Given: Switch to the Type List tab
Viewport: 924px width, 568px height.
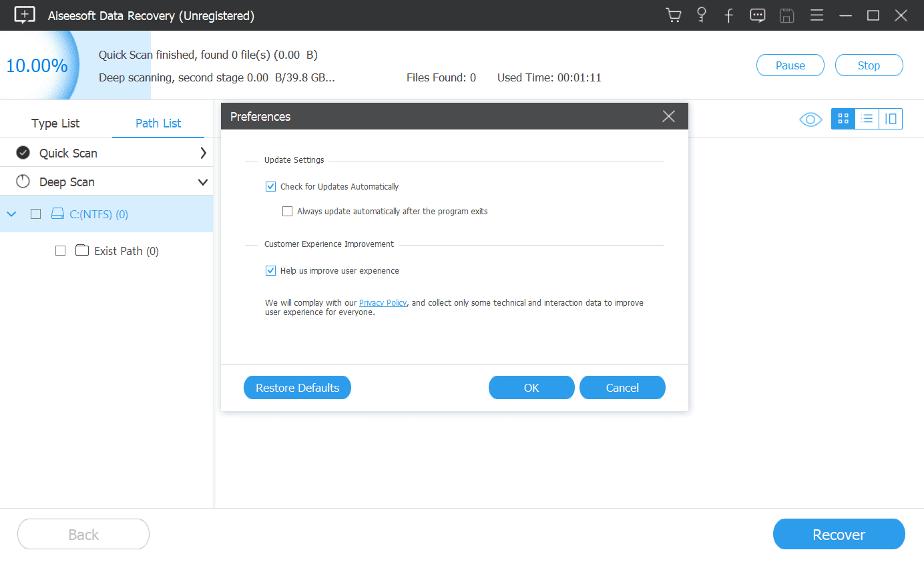Looking at the screenshot, I should click(55, 123).
